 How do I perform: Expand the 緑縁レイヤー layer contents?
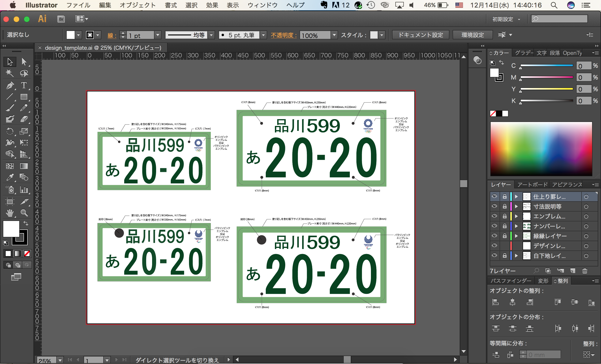[x=516, y=236]
